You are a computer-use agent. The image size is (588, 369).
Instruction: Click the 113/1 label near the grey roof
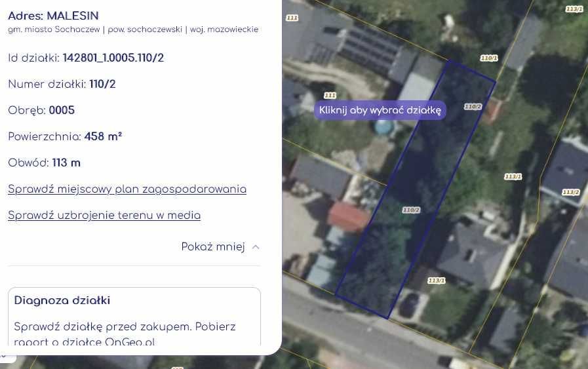(x=437, y=281)
